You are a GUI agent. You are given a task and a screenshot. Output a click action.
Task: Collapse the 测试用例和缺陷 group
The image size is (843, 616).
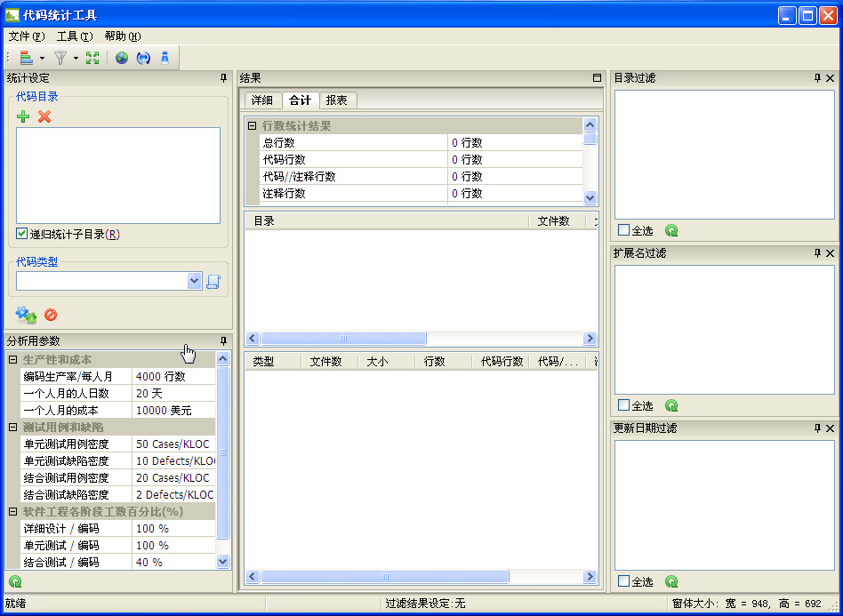pos(13,428)
